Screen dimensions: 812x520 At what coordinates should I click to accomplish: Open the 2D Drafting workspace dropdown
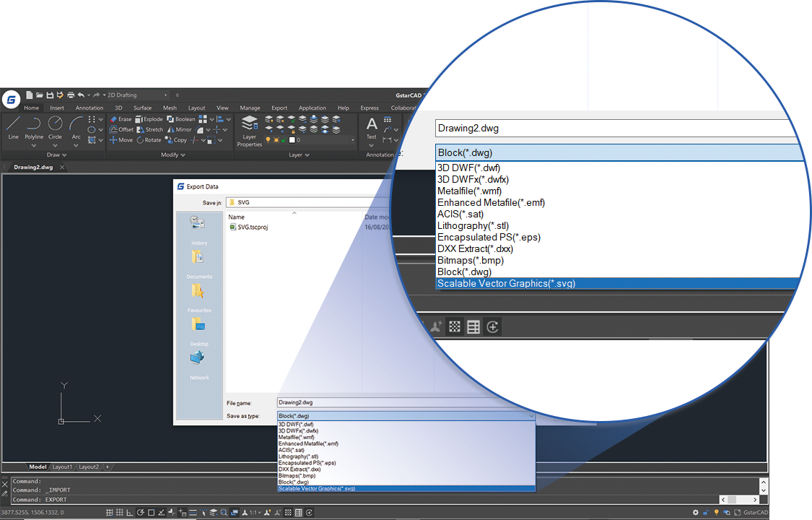pyautogui.click(x=137, y=95)
